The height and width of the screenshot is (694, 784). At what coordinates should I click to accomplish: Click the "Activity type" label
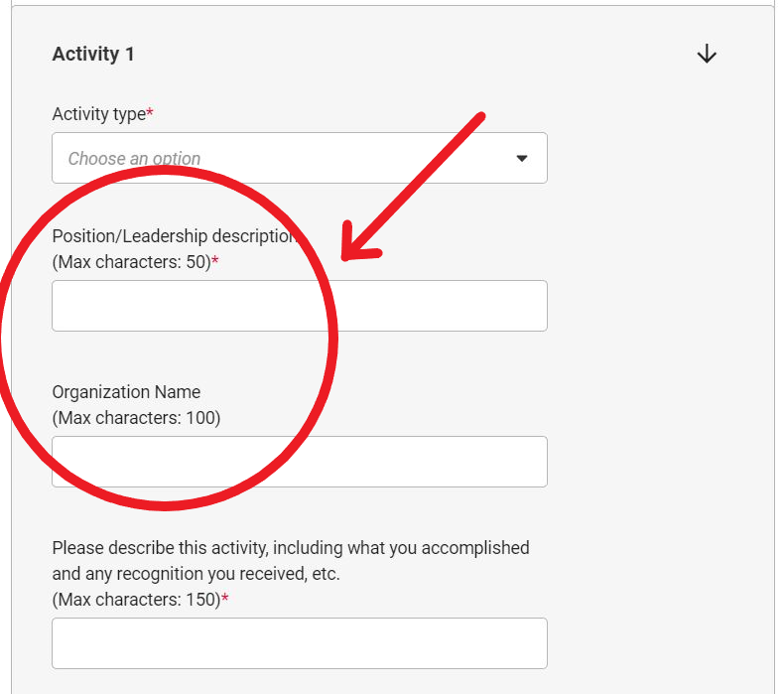[x=99, y=114]
